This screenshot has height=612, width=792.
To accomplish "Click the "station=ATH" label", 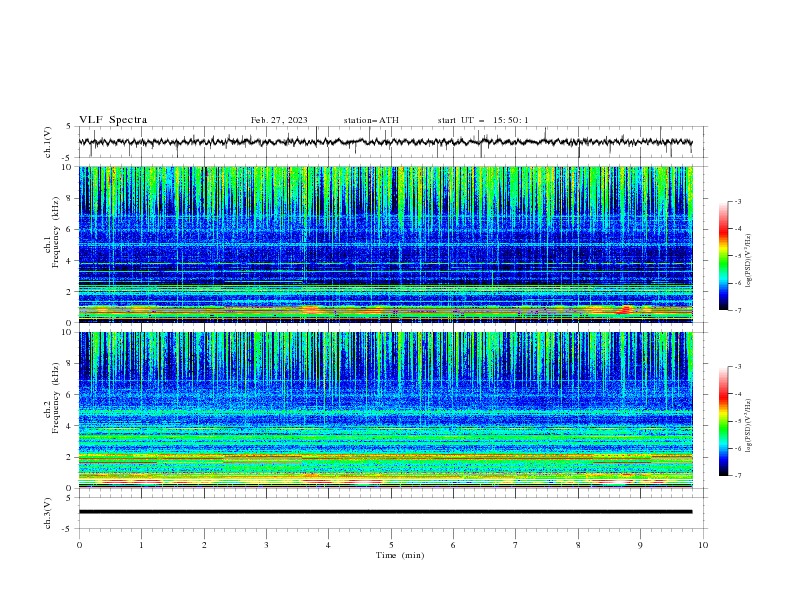I will (x=371, y=120).
